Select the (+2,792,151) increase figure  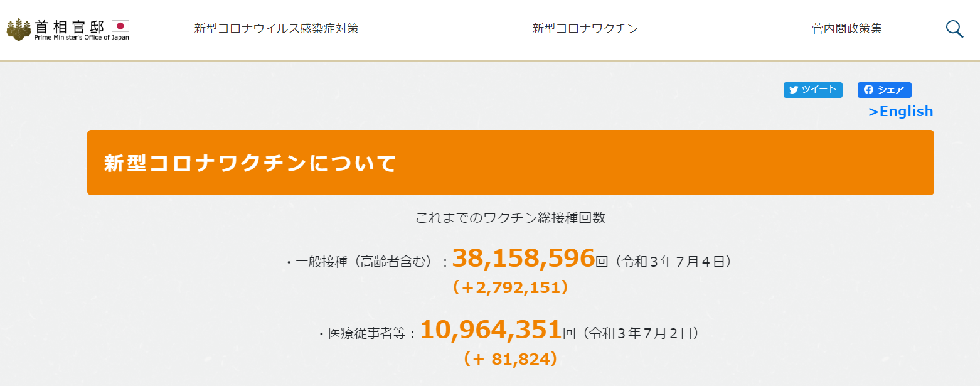pyautogui.click(x=510, y=287)
